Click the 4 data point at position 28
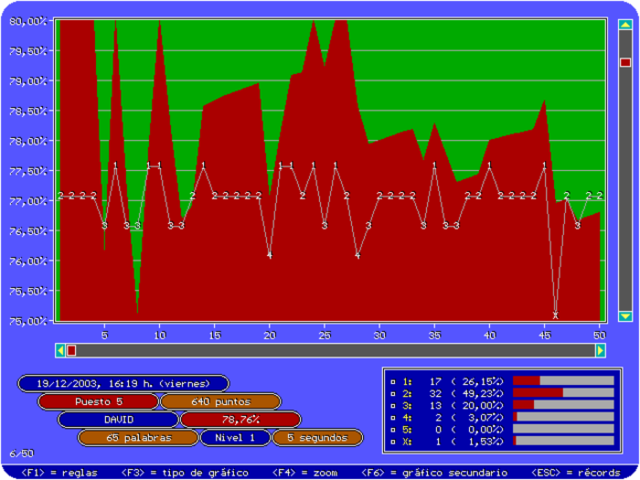Image resolution: width=640 pixels, height=480 pixels. (x=358, y=256)
